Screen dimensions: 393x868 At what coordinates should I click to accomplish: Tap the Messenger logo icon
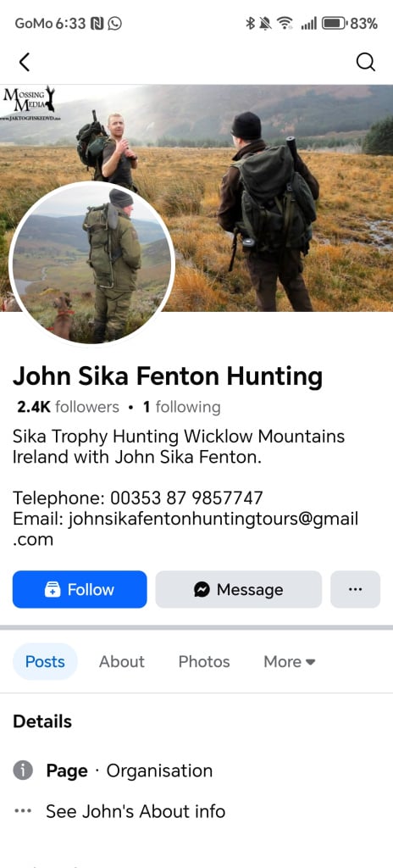click(x=202, y=590)
